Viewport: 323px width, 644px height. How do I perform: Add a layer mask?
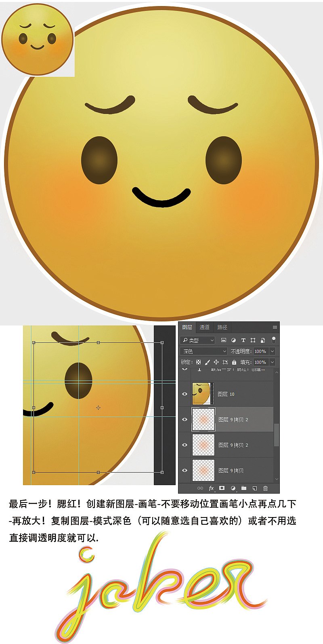point(222,488)
